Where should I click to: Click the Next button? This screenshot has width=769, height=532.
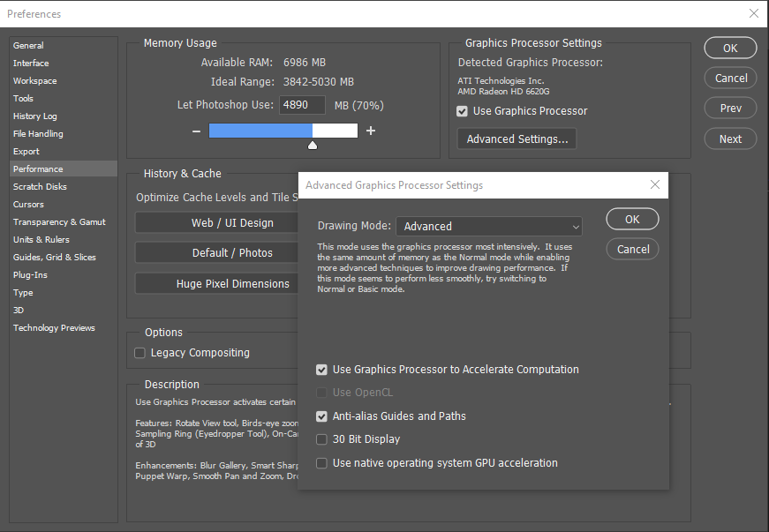(x=730, y=139)
